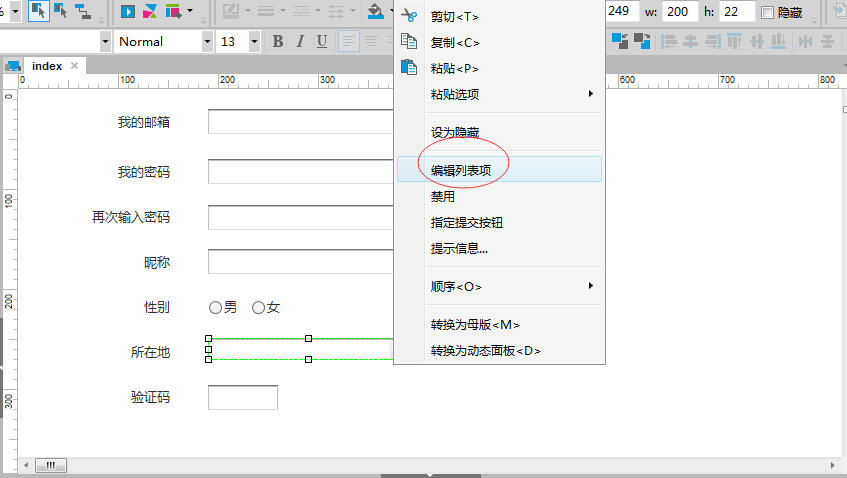
Task: Open the Normal font style dropdown
Action: 207,41
